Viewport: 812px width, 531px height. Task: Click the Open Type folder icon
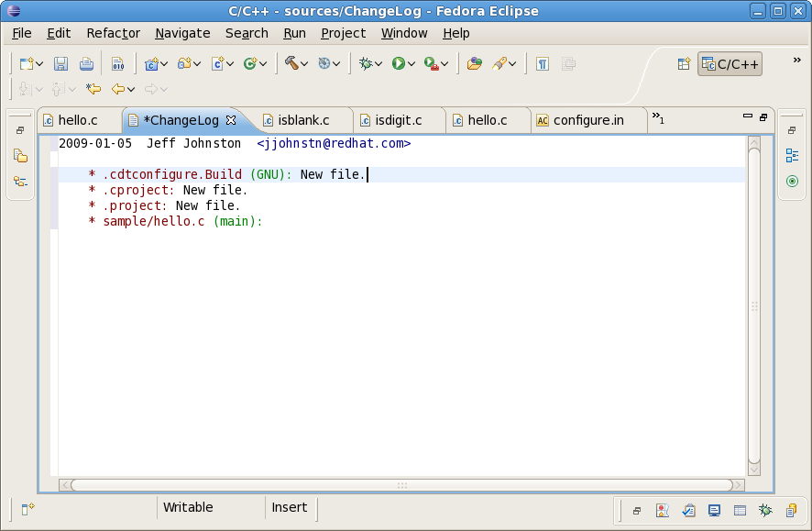point(475,63)
